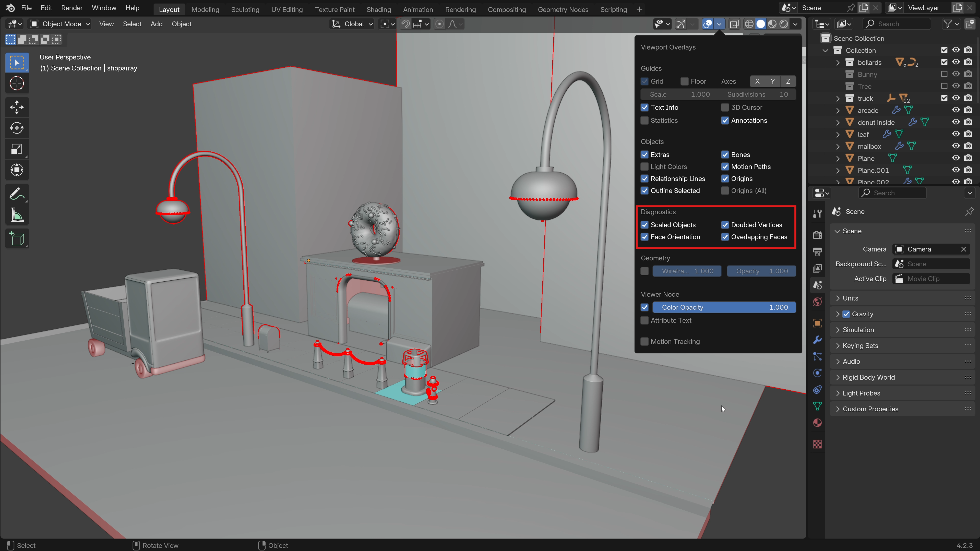This screenshot has width=980, height=551.
Task: Select the Move tool in toolbar
Action: [x=17, y=107]
